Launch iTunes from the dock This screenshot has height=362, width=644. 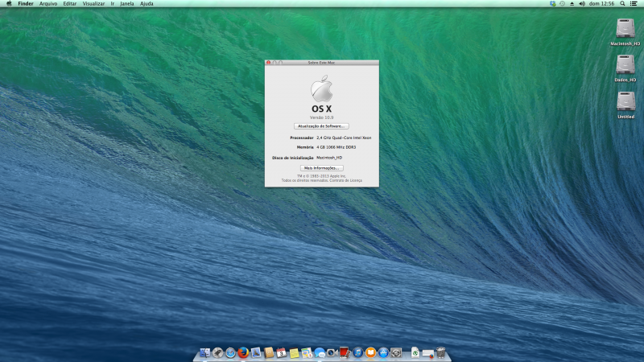pos(357,352)
